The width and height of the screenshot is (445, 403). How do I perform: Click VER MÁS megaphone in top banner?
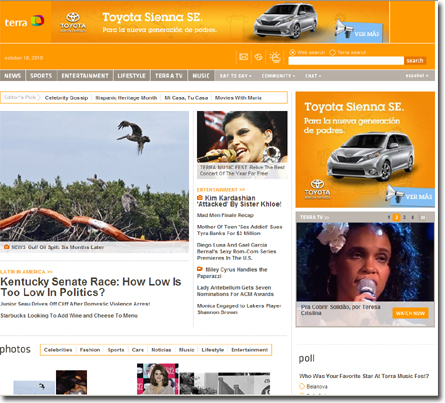tap(358, 31)
